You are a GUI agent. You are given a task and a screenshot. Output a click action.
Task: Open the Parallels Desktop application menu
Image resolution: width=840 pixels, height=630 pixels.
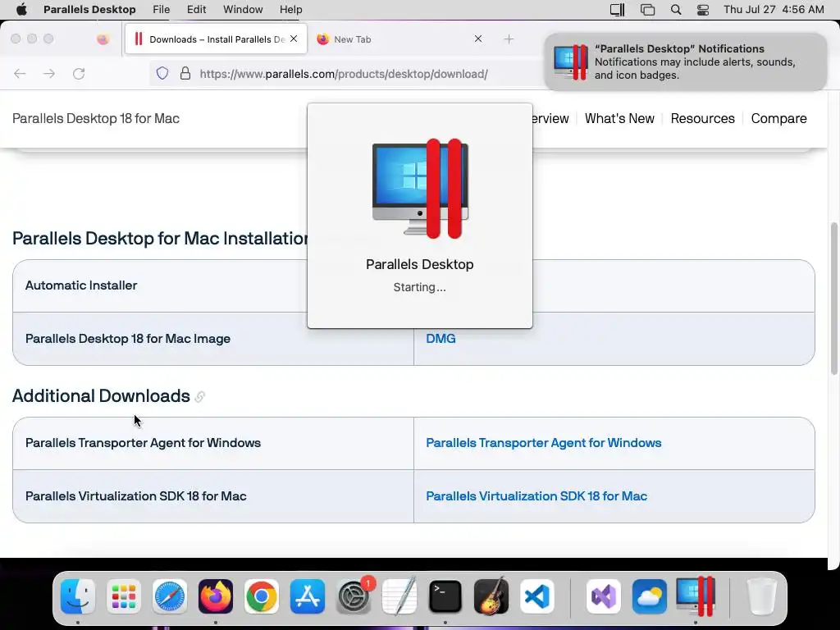click(89, 10)
